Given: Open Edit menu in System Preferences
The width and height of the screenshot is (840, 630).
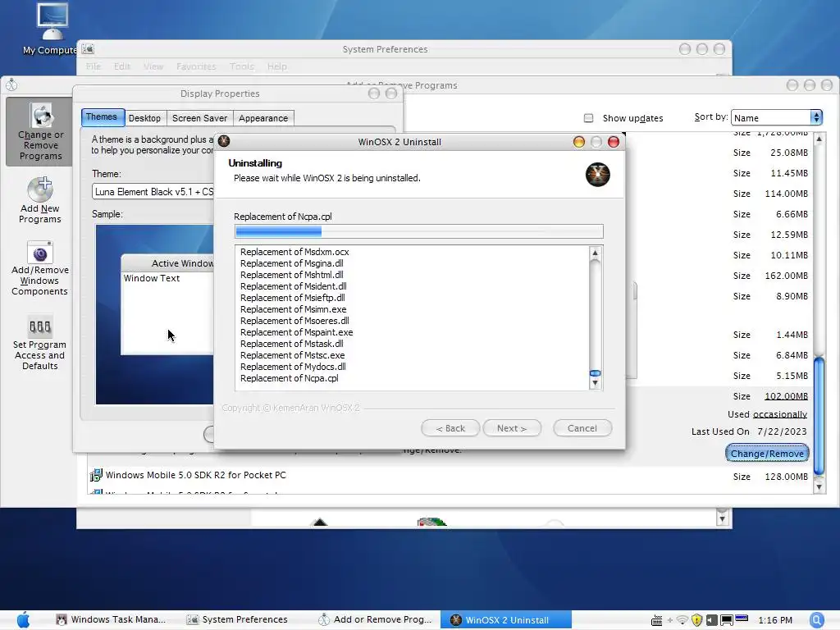Looking at the screenshot, I should [x=122, y=66].
